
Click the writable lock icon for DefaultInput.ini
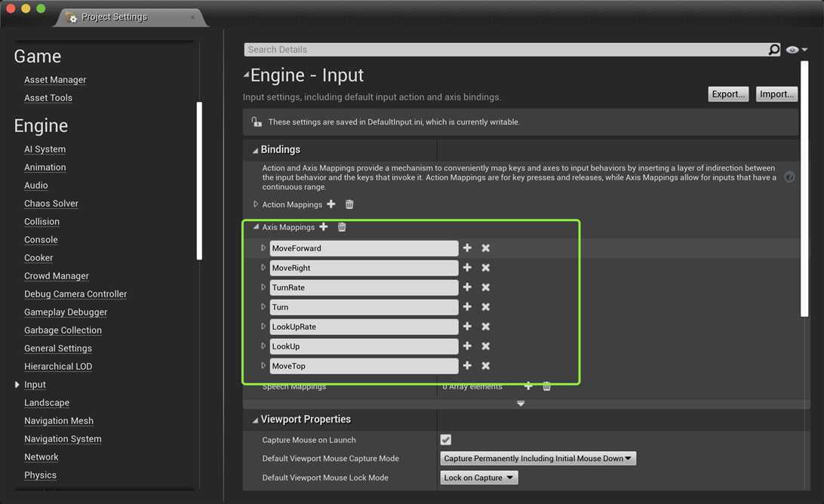(257, 121)
